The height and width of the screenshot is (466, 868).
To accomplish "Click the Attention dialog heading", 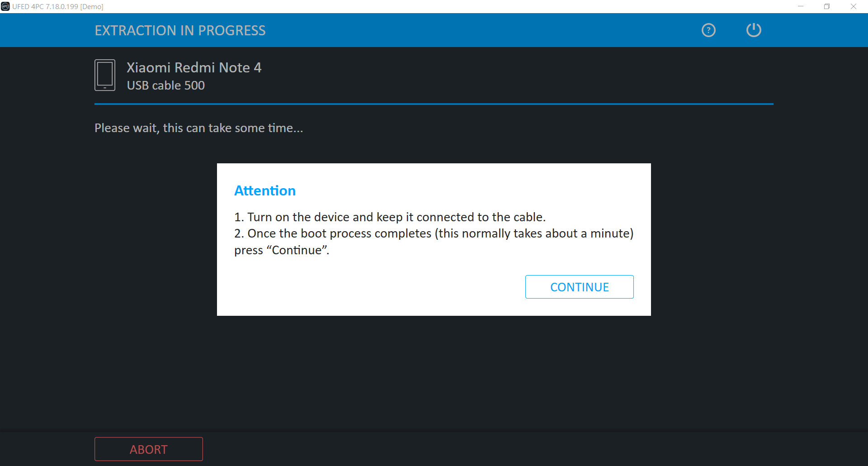I will point(265,191).
